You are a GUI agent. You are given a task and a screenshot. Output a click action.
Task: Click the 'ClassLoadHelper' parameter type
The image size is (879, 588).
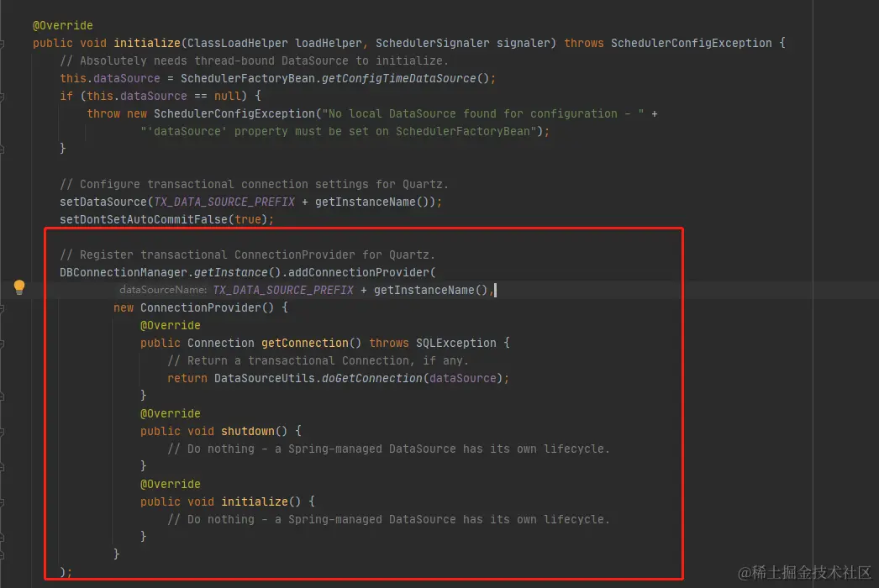point(238,43)
